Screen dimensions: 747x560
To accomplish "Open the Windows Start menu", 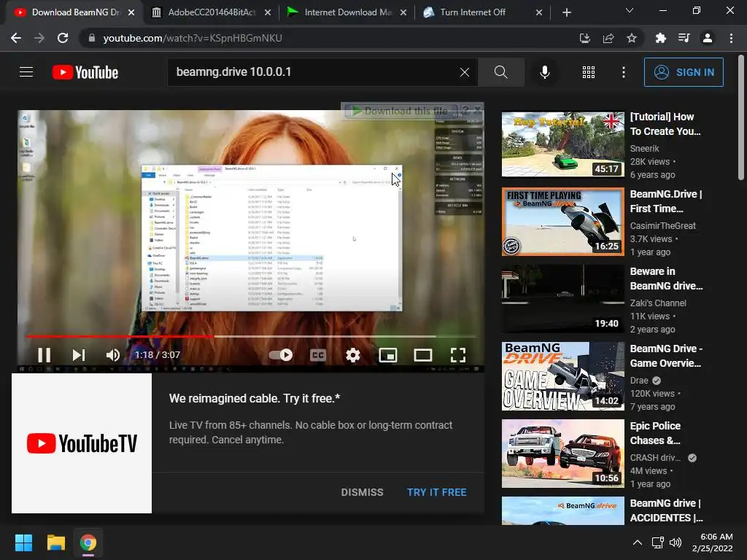I will click(23, 542).
